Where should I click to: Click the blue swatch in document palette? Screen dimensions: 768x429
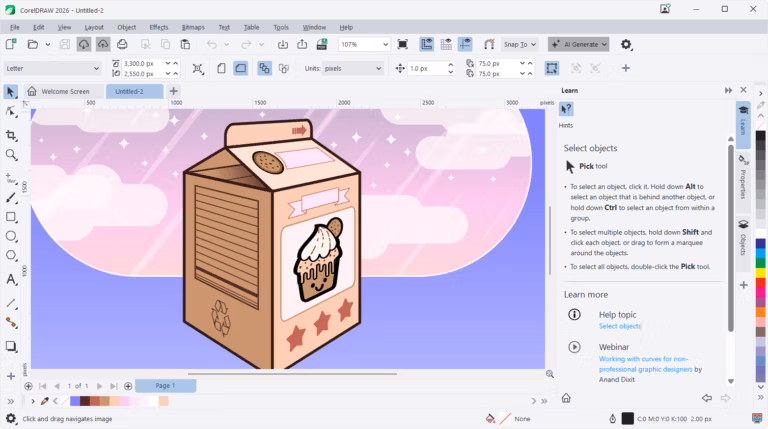click(x=74, y=401)
